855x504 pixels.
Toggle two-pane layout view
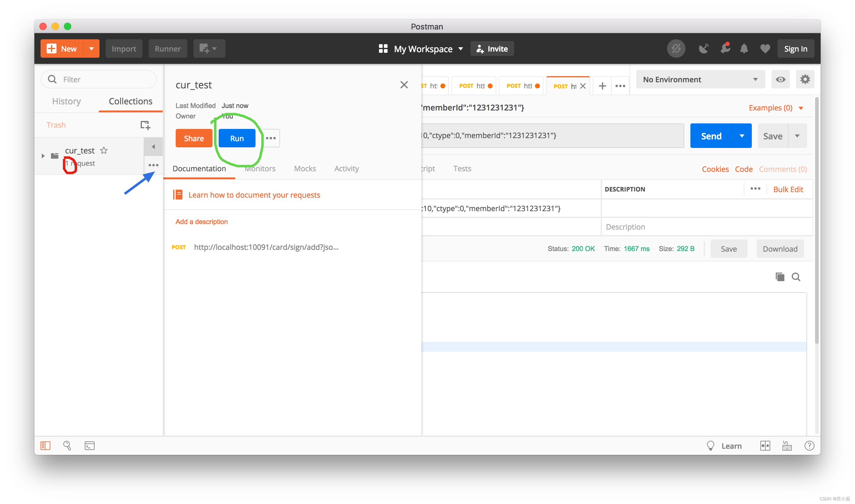click(765, 446)
